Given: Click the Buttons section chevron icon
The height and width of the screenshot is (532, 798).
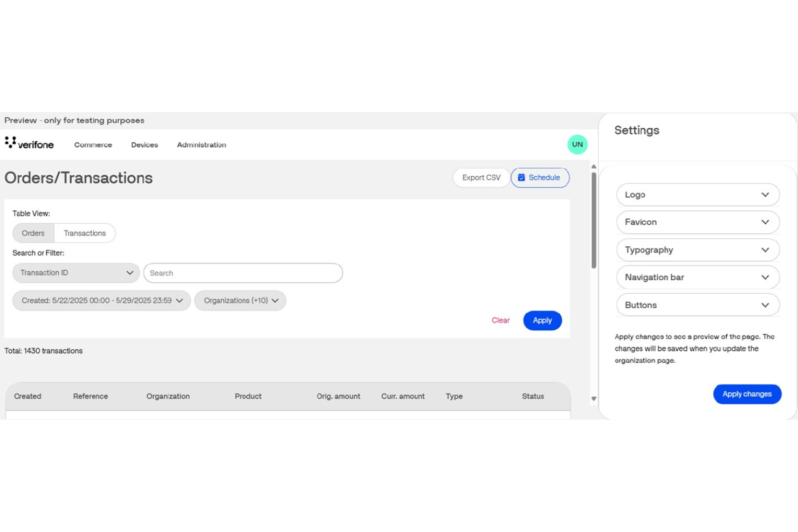Looking at the screenshot, I should coord(765,305).
